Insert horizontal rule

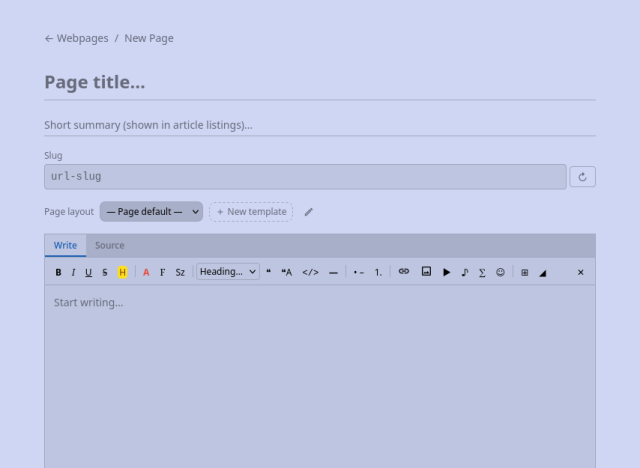click(x=333, y=272)
